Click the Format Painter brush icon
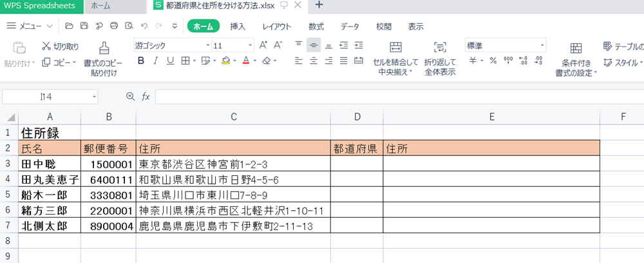Viewport: 644px width, 263px height. (103, 48)
